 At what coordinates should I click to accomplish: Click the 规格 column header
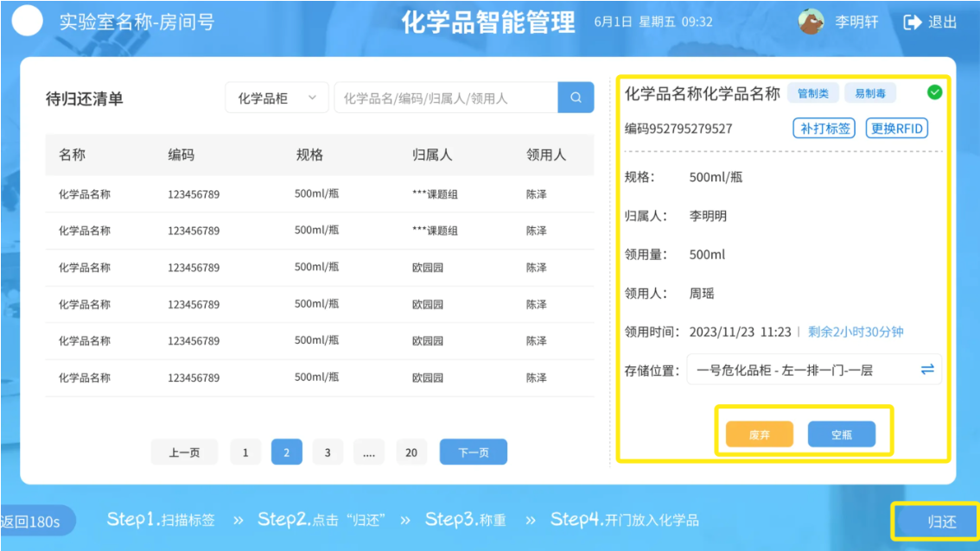pos(309,155)
